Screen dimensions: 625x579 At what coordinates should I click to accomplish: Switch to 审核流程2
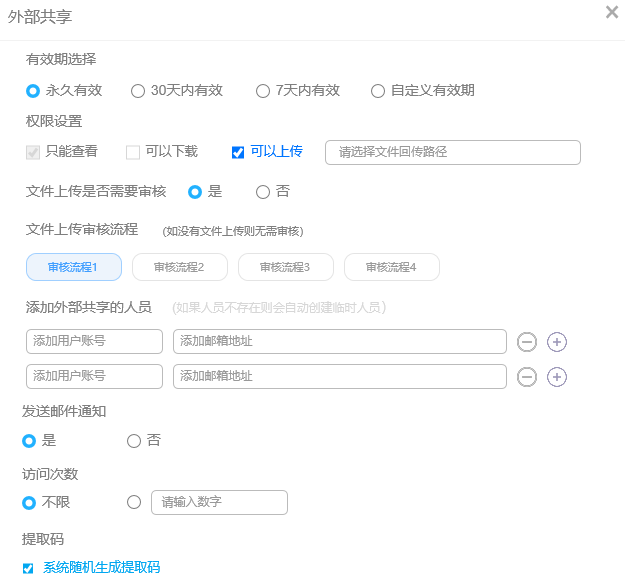(180, 267)
